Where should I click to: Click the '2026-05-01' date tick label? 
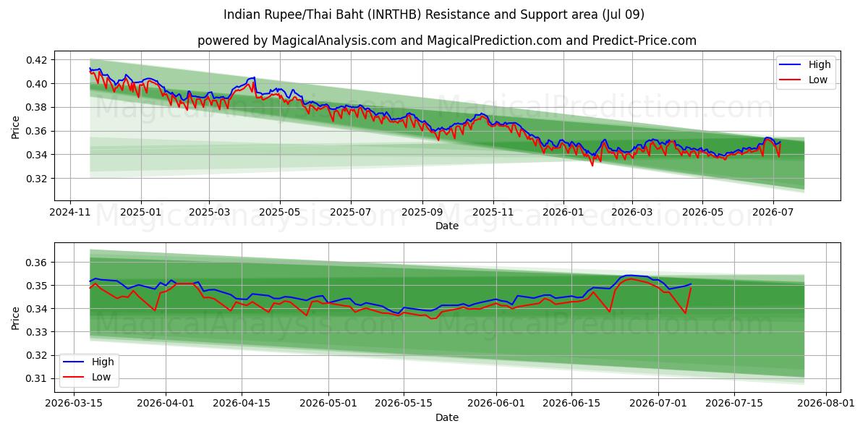point(329,404)
